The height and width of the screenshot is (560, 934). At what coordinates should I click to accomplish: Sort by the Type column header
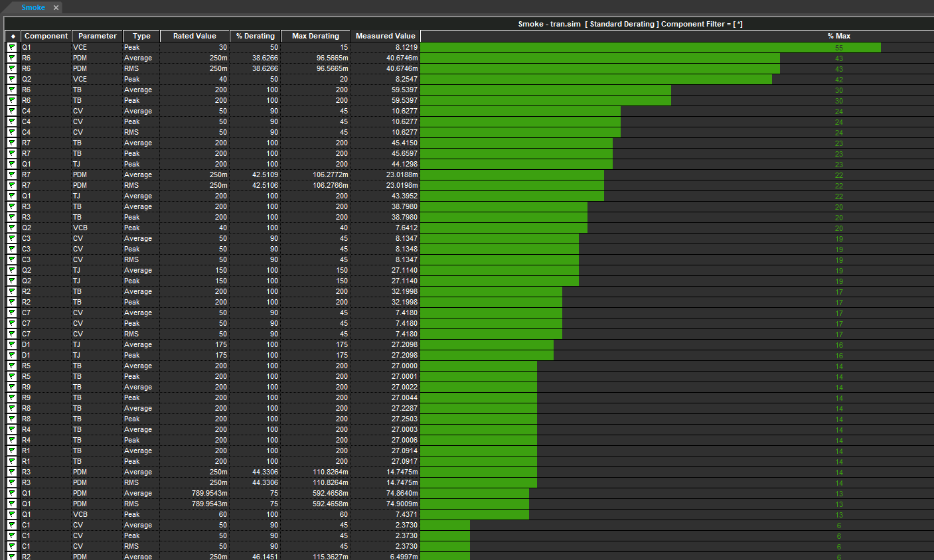coord(141,36)
